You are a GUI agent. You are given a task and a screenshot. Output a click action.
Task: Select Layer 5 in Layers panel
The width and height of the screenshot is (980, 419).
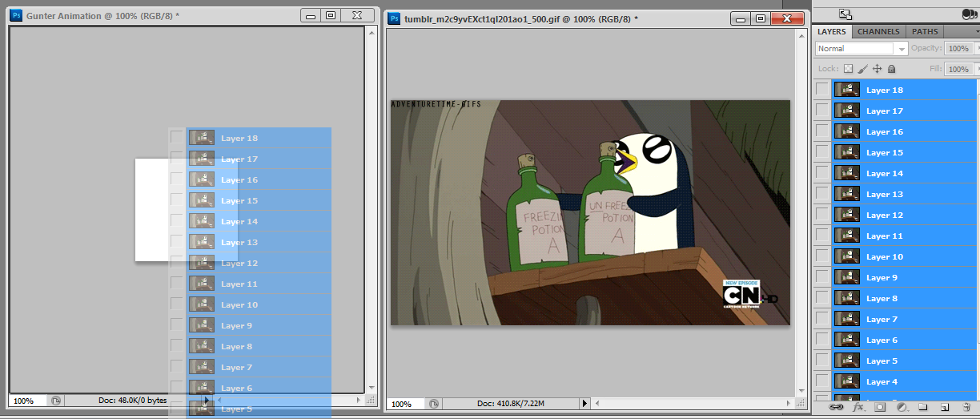pos(904,361)
